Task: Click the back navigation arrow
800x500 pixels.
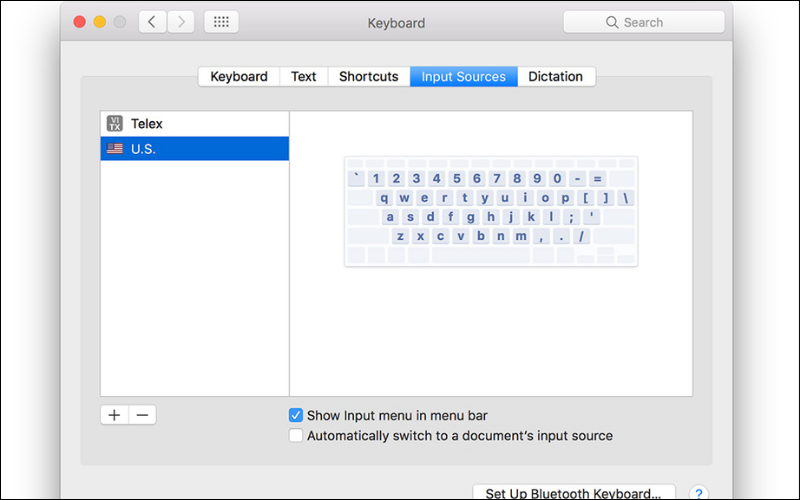Action: pyautogui.click(x=153, y=22)
